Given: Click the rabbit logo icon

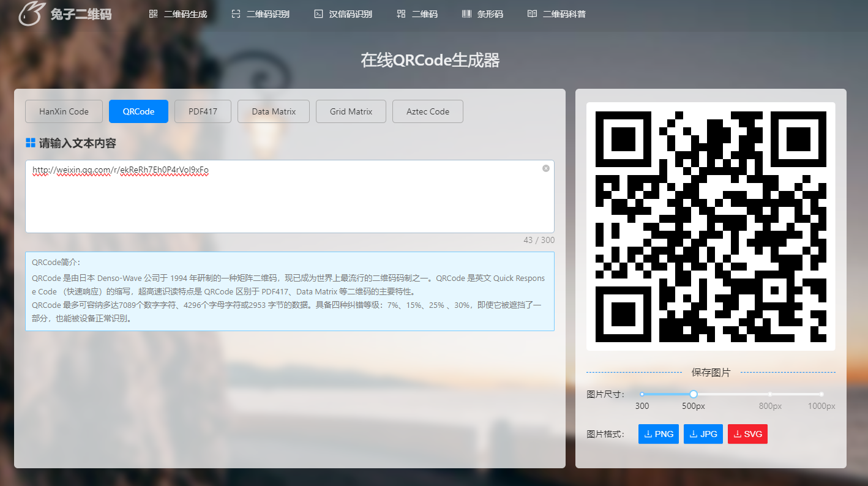Looking at the screenshot, I should [31, 13].
